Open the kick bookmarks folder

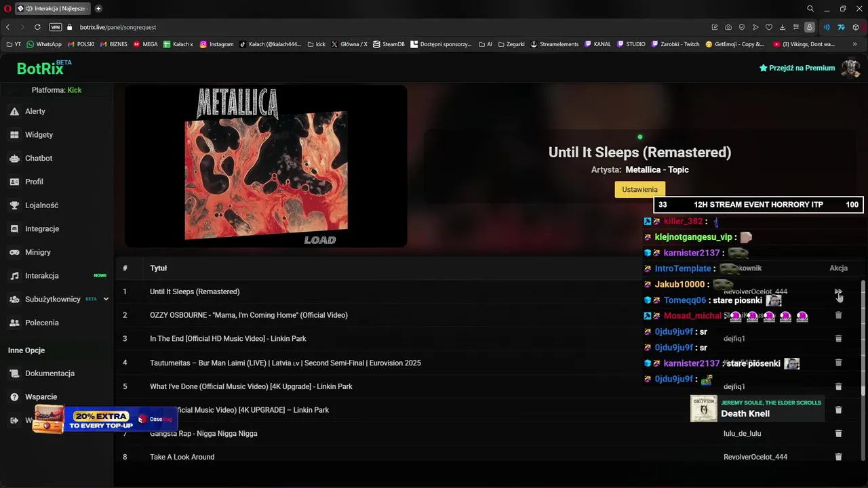pyautogui.click(x=316, y=44)
